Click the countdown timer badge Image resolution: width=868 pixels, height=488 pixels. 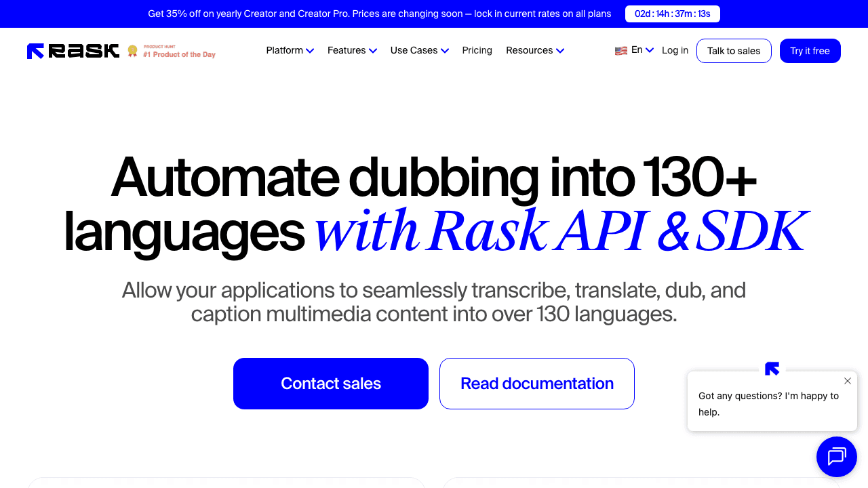coord(672,14)
